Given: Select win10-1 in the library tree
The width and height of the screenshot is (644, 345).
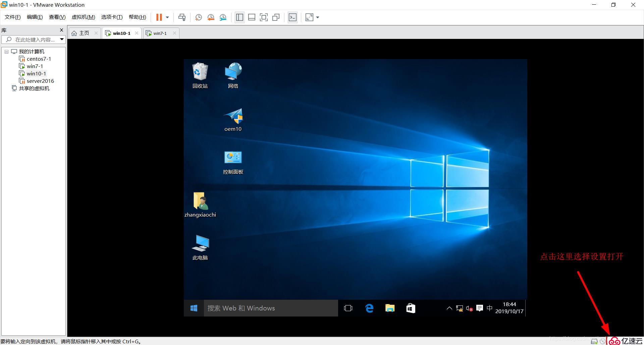Looking at the screenshot, I should click(x=36, y=73).
